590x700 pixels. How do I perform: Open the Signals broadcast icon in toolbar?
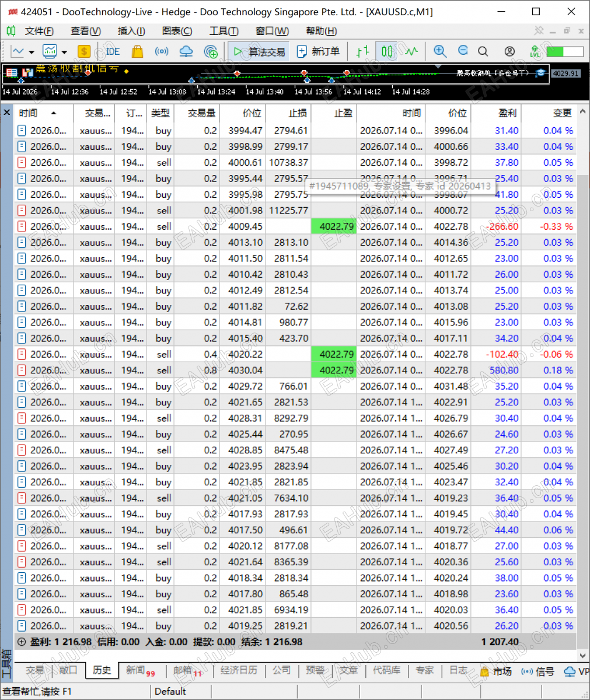pyautogui.click(x=162, y=51)
